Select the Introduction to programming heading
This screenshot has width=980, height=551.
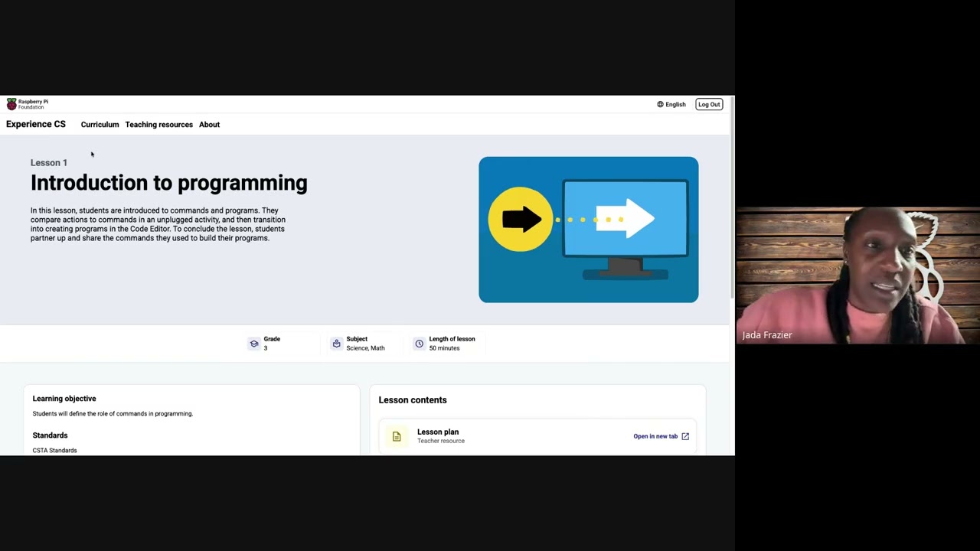tap(169, 183)
